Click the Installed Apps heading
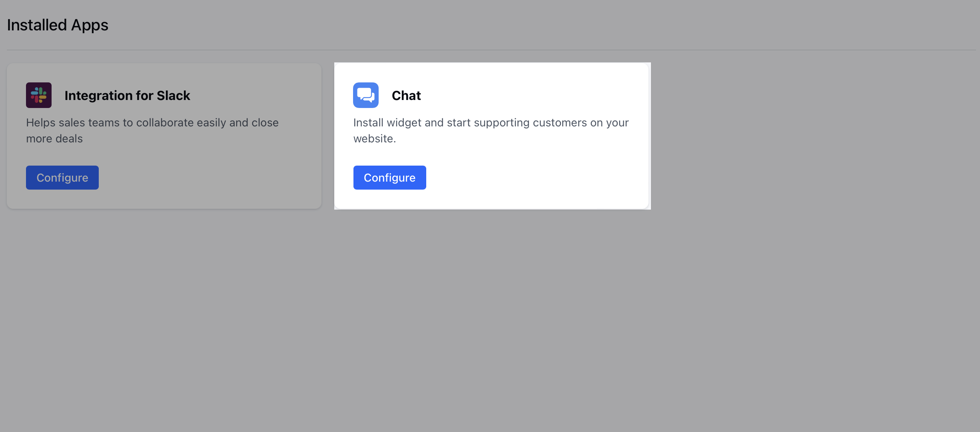 pyautogui.click(x=57, y=25)
